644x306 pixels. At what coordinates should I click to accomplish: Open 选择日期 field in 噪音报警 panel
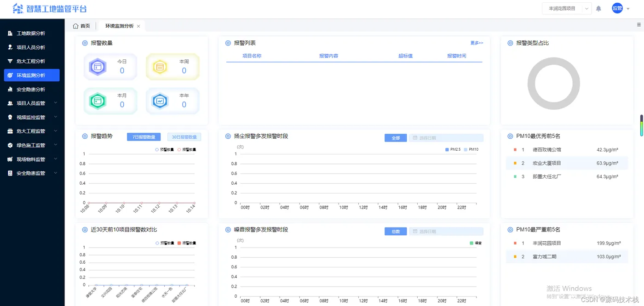tap(446, 232)
